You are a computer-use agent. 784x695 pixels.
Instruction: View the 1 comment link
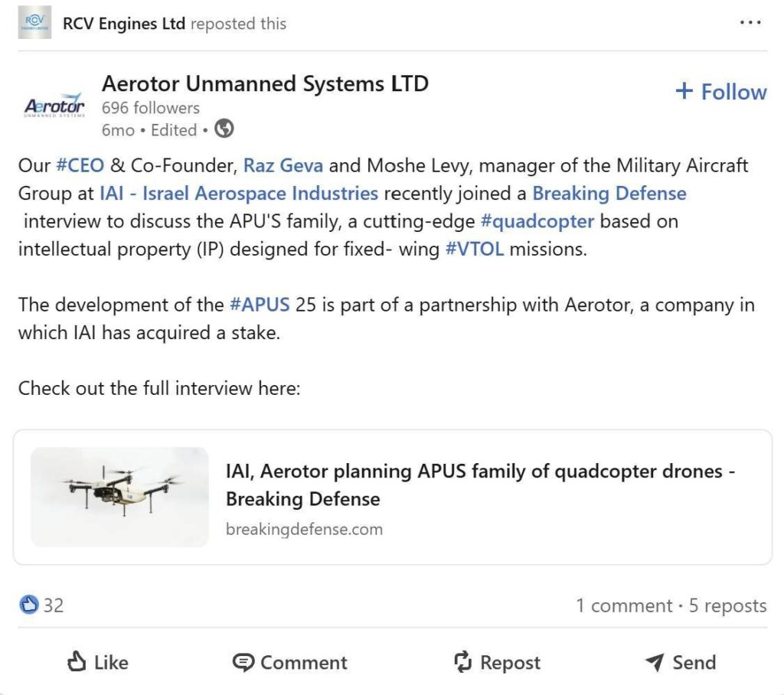[624, 606]
